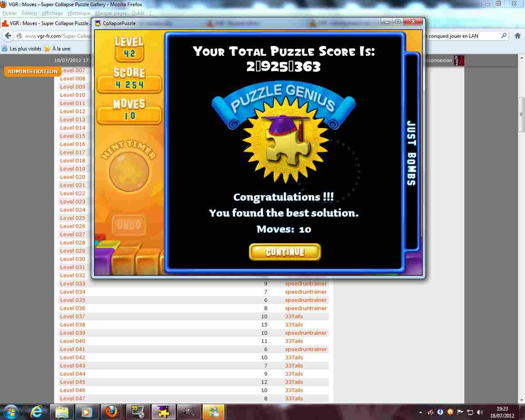Open Windows Explorer folder on taskbar
This screenshot has height=420, width=525.
point(62,411)
